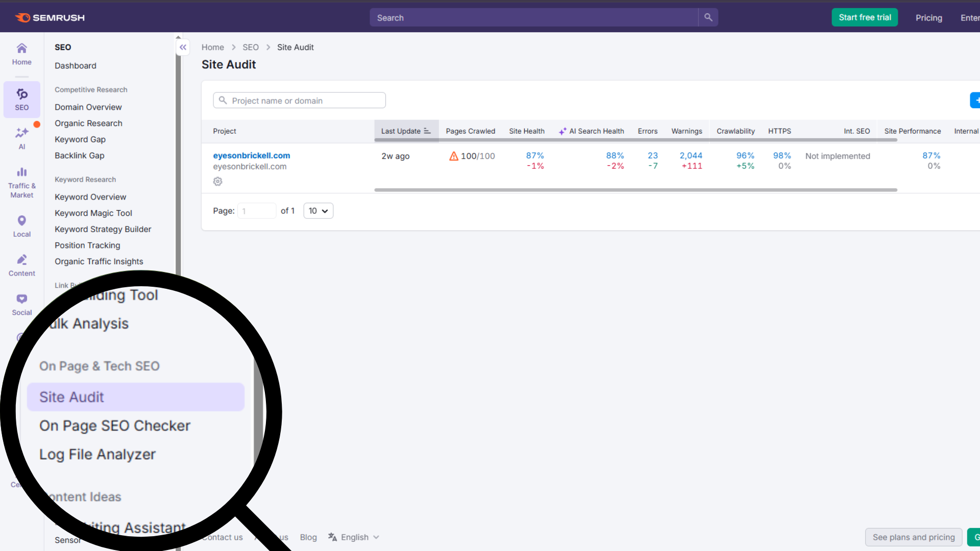980x551 pixels.
Task: Open the Content section icon
Action: [x=21, y=260]
